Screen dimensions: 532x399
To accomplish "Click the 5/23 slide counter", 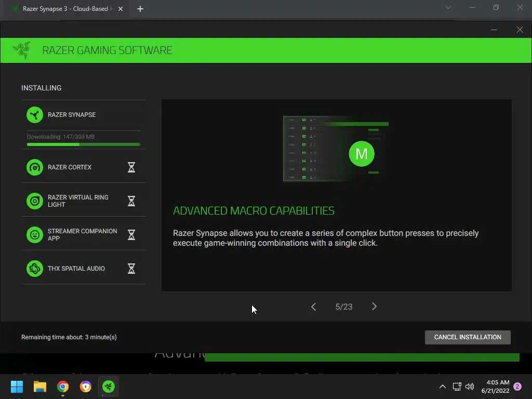I will coord(344,307).
